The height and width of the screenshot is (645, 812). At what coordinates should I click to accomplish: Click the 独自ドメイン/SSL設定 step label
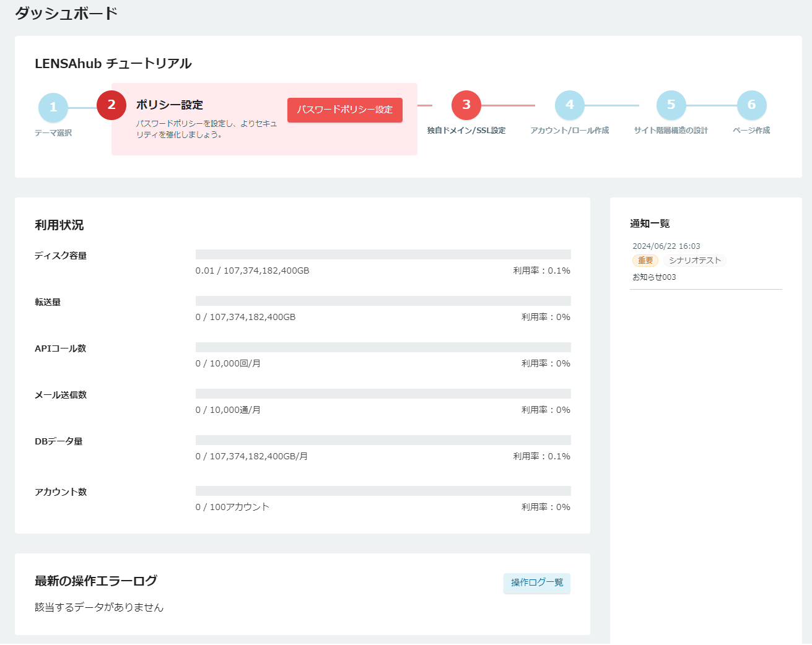point(466,131)
